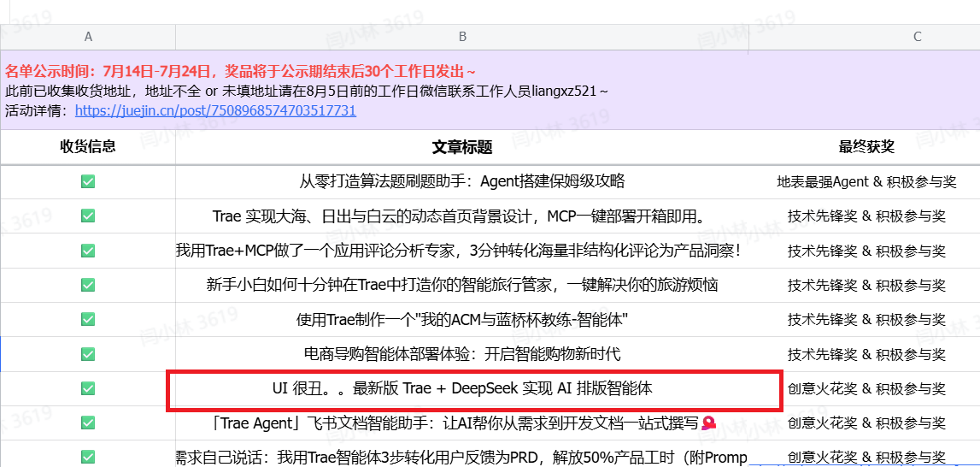This screenshot has width=980, height=467.
Task: Toggle checkmark in the 从零打造算法题刷题助手 row
Action: tap(88, 182)
